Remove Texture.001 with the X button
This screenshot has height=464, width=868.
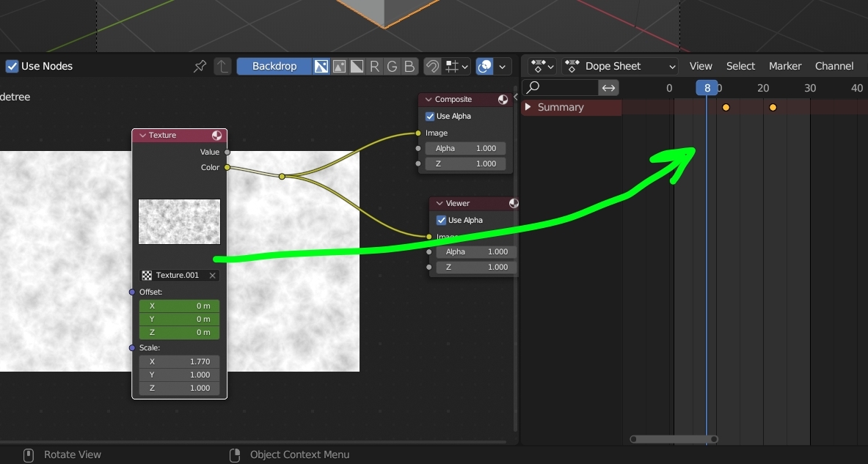pyautogui.click(x=212, y=275)
